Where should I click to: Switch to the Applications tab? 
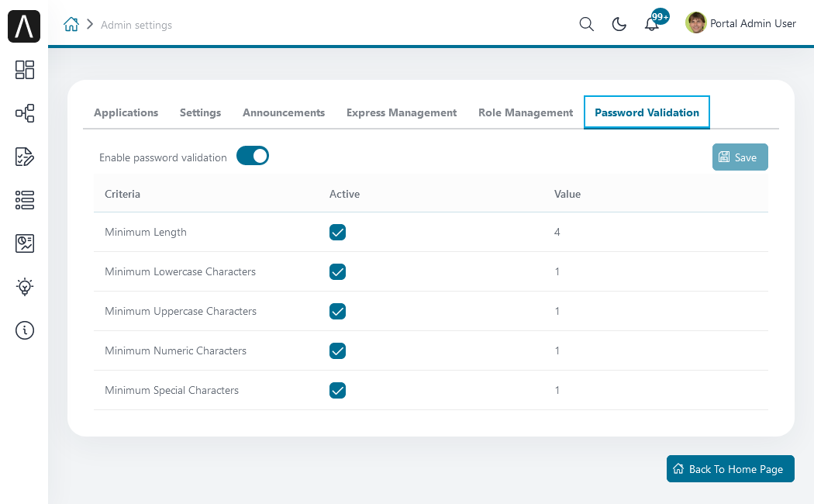pyautogui.click(x=126, y=112)
